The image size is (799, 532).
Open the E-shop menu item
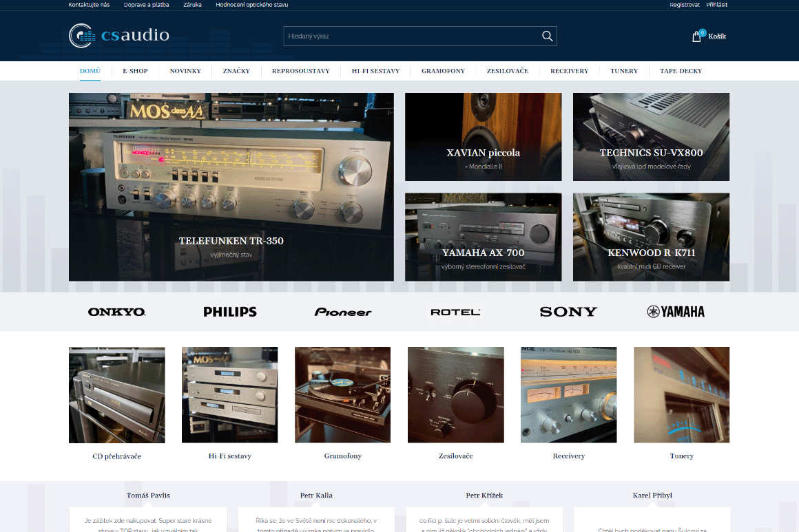pos(135,71)
